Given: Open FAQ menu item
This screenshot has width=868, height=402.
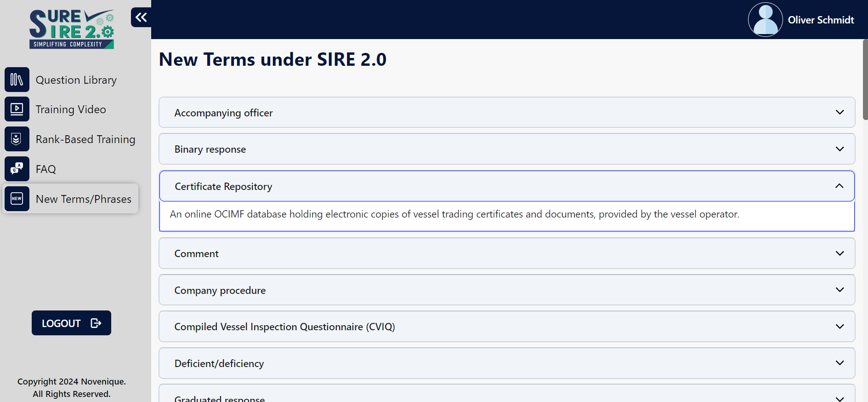Looking at the screenshot, I should [71, 169].
